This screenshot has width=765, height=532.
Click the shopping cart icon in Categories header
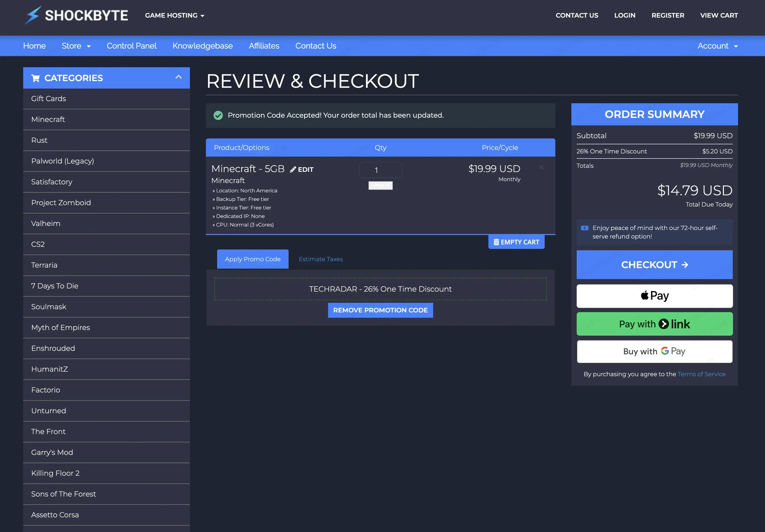point(35,78)
